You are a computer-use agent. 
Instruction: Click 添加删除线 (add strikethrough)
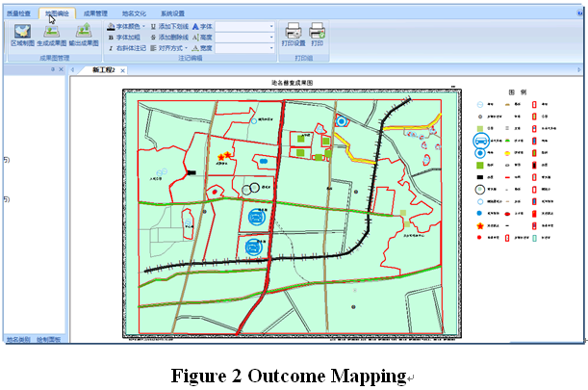tap(171, 37)
